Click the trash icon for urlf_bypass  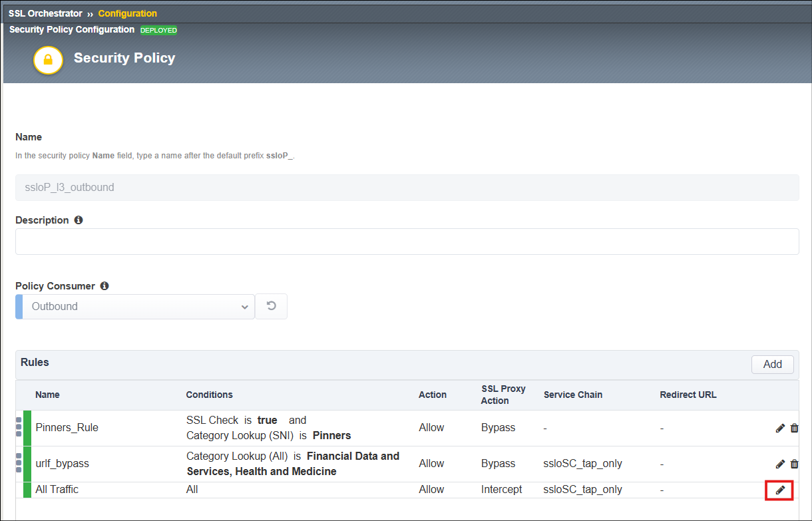coord(794,464)
